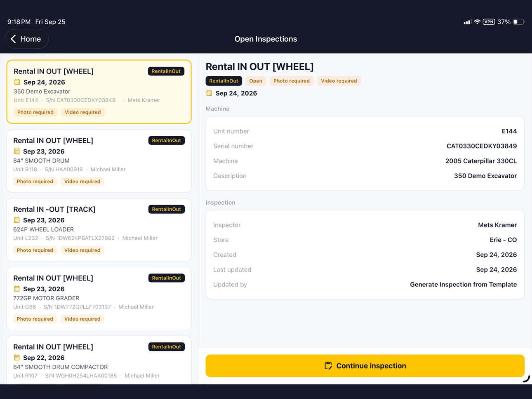This screenshot has height=399, width=532.
Task: Open the 772GP MOTOR GRADER inspection
Action: point(99,298)
